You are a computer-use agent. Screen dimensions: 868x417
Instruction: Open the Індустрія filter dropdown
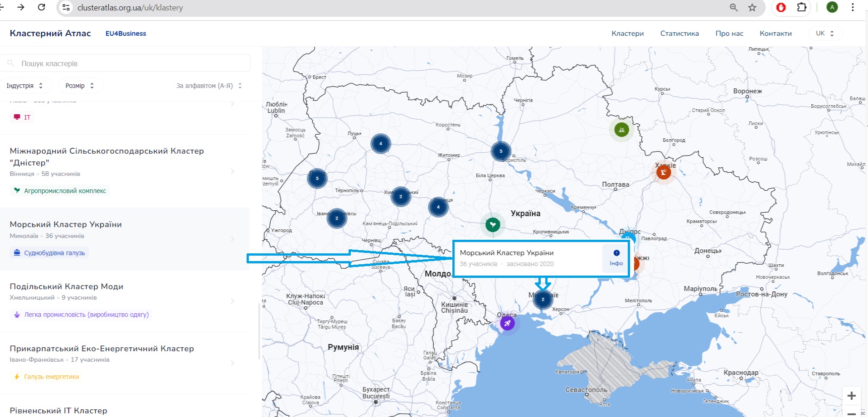(x=25, y=85)
